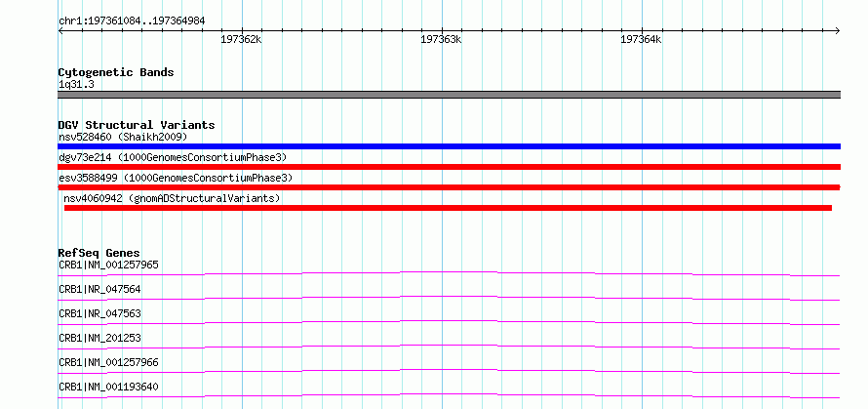The width and height of the screenshot is (868, 409).
Task: Select the CRB1|NM_201253 magenta gene line
Action: click(x=449, y=347)
